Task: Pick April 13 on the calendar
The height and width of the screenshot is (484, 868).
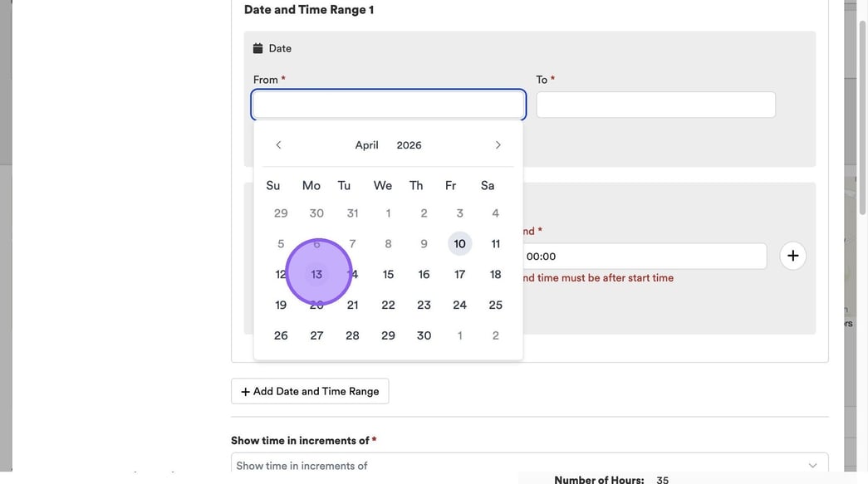Action: pos(316,275)
